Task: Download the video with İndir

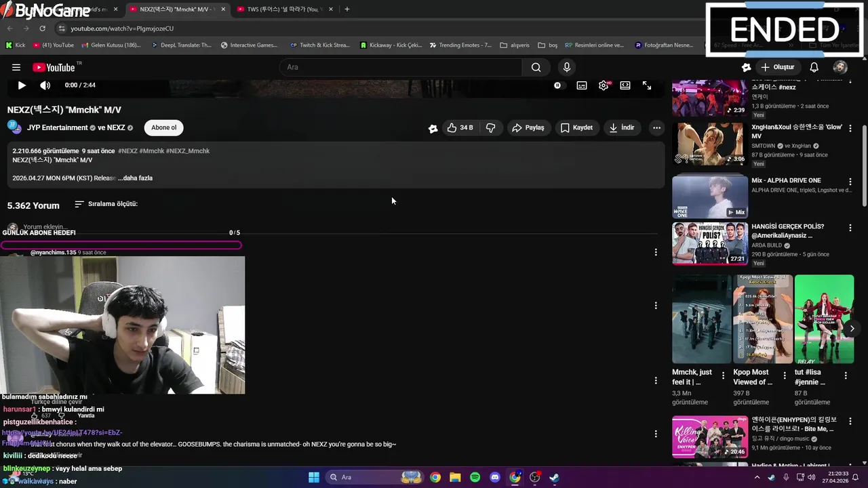Action: click(621, 127)
